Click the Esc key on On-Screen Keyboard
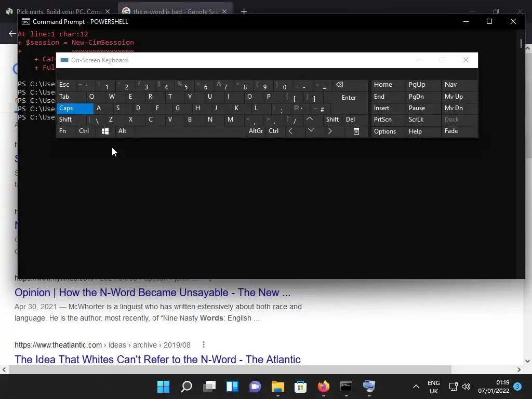Image resolution: width=532 pixels, height=399 pixels. (x=66, y=85)
